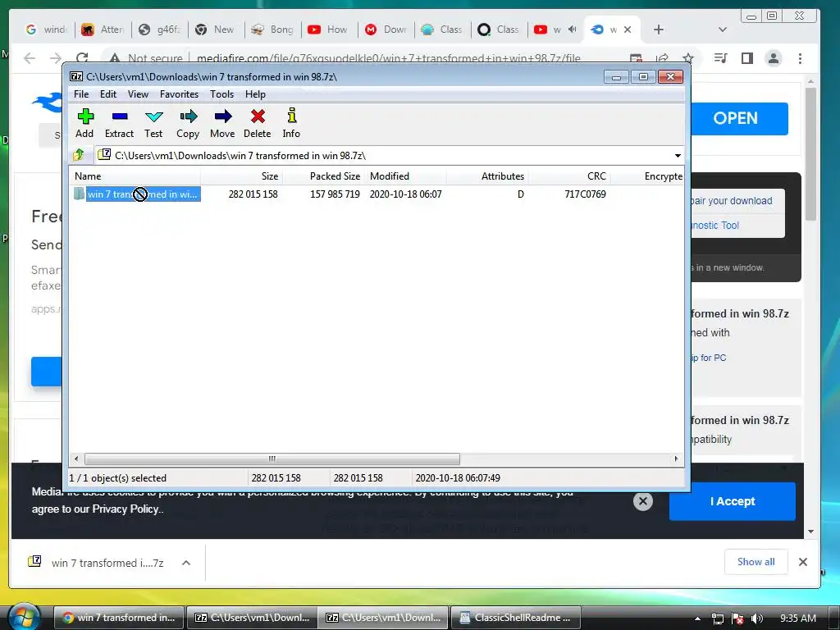This screenshot has height=630, width=840.
Task: Click the Not secure site warning icon
Action: tap(114, 58)
